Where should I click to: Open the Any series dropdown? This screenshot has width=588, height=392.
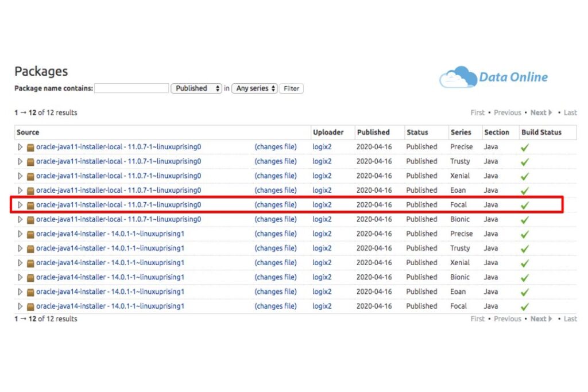pyautogui.click(x=254, y=88)
